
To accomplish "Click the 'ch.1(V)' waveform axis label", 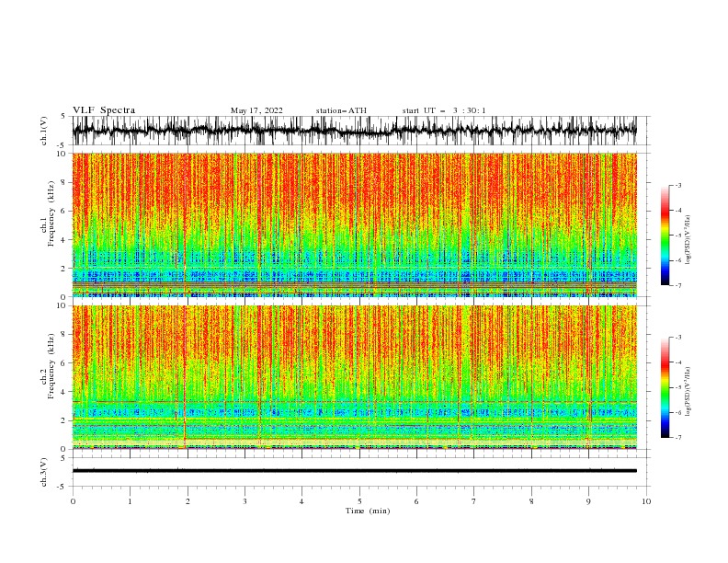I will pos(44,131).
